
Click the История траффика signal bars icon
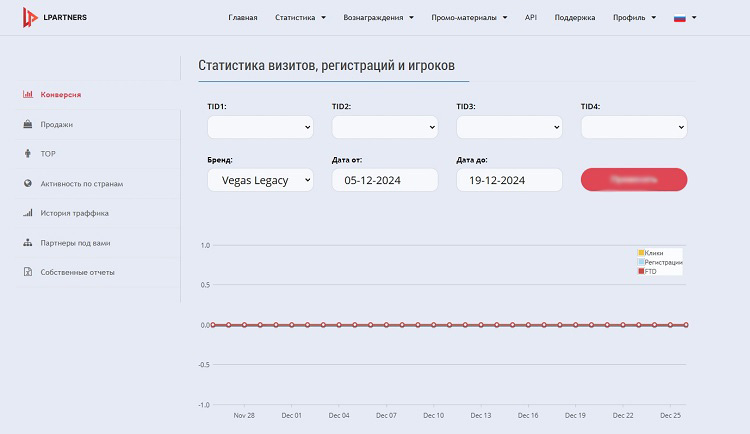pyautogui.click(x=28, y=213)
